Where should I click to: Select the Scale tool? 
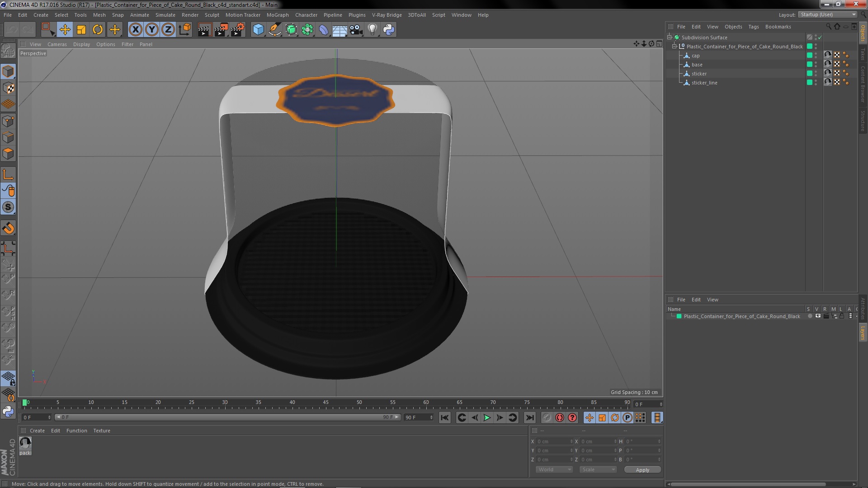(81, 30)
